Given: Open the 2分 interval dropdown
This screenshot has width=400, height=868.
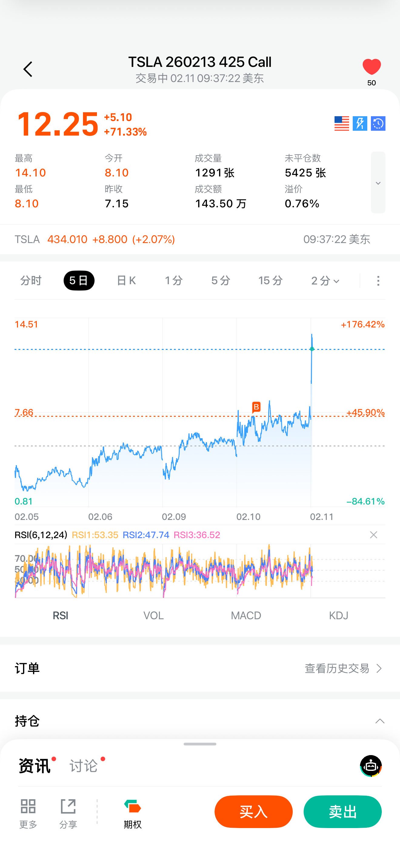Looking at the screenshot, I should [325, 281].
